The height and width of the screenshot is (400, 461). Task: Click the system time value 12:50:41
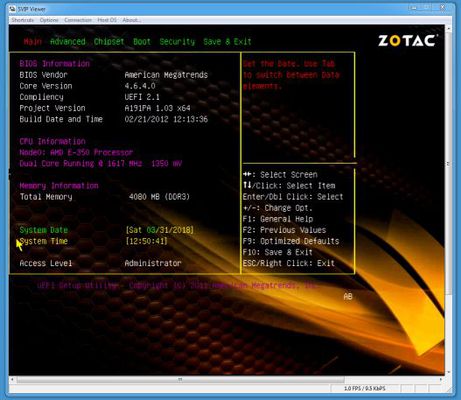coord(146,241)
